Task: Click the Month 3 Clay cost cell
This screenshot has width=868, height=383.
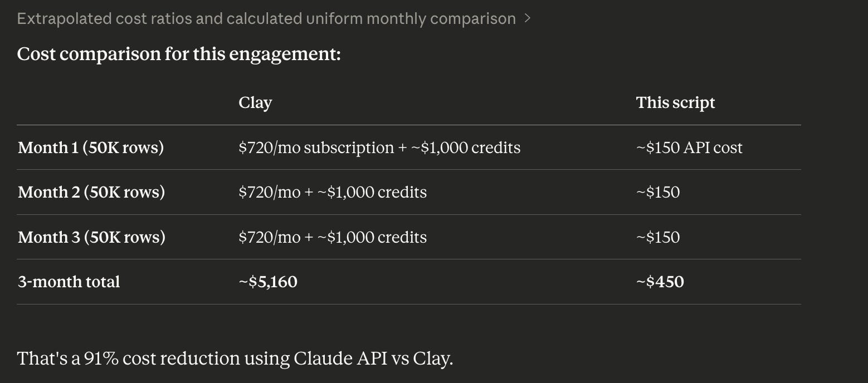Action: (x=333, y=237)
